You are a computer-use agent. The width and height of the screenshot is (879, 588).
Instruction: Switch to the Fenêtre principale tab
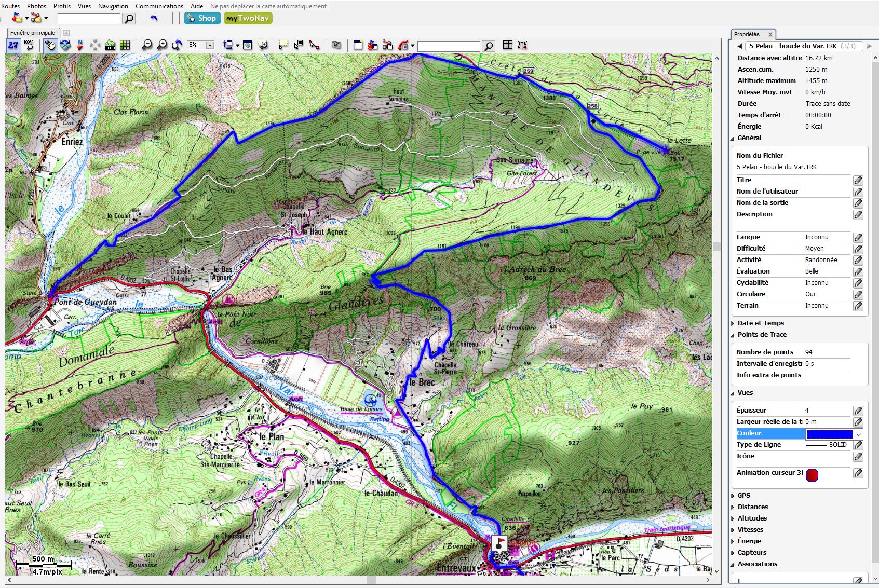pos(32,33)
